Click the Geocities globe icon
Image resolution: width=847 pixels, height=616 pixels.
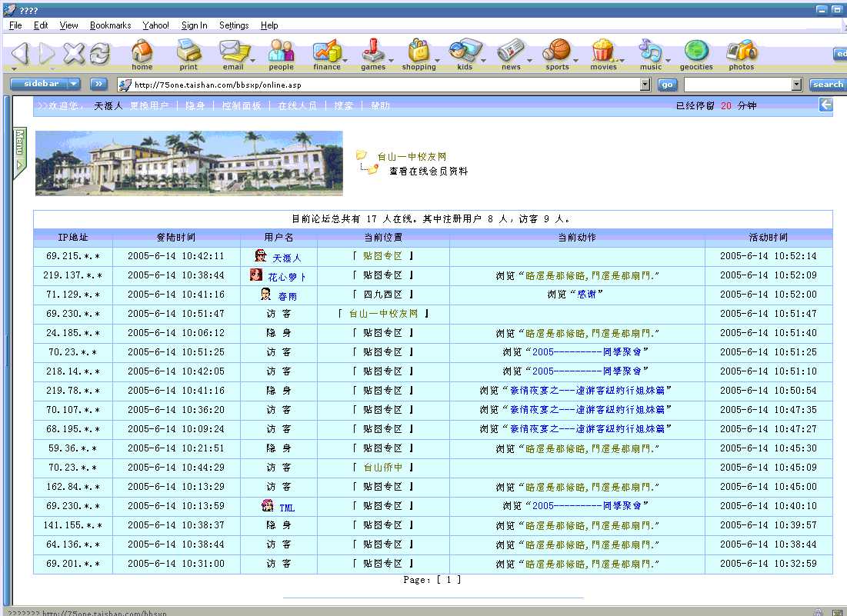[x=696, y=54]
